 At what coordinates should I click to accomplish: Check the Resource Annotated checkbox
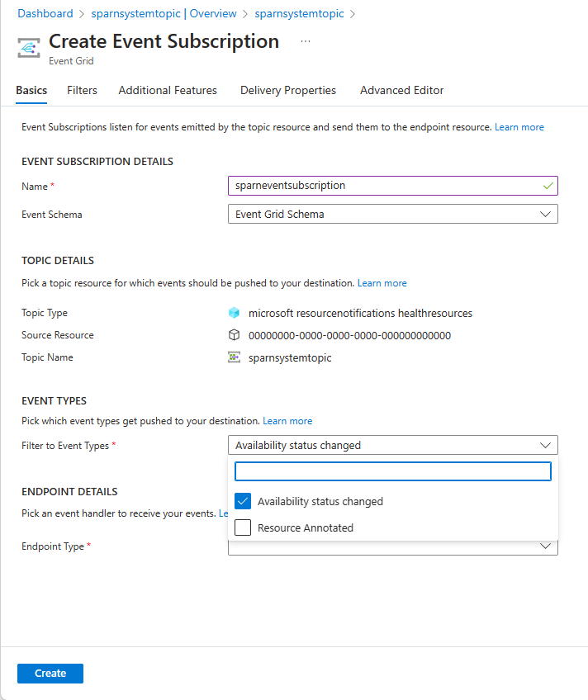point(243,527)
